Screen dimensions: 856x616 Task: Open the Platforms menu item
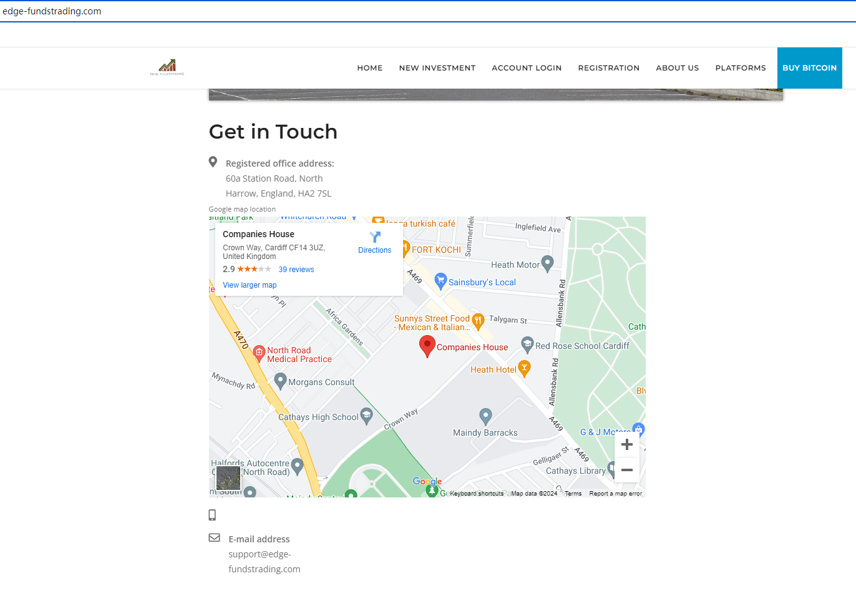pos(741,68)
